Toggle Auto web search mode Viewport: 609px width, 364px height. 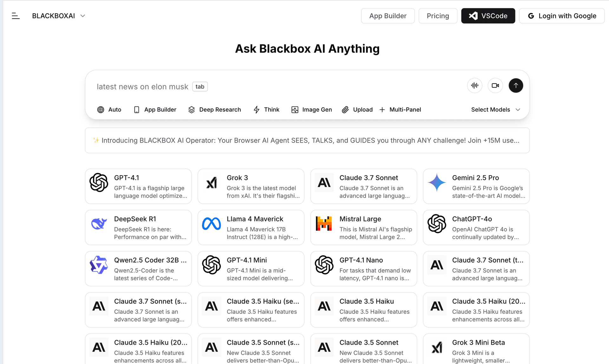[x=109, y=110]
